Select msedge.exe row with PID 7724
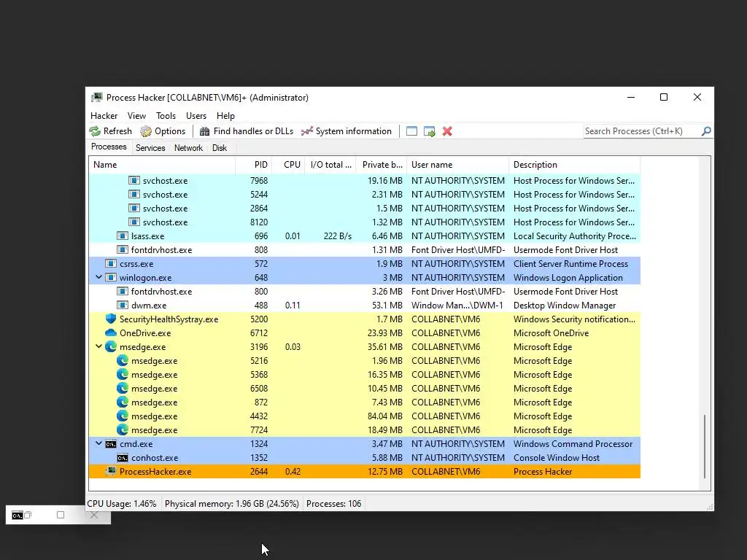The width and height of the screenshot is (747, 560). pyautogui.click(x=365, y=430)
